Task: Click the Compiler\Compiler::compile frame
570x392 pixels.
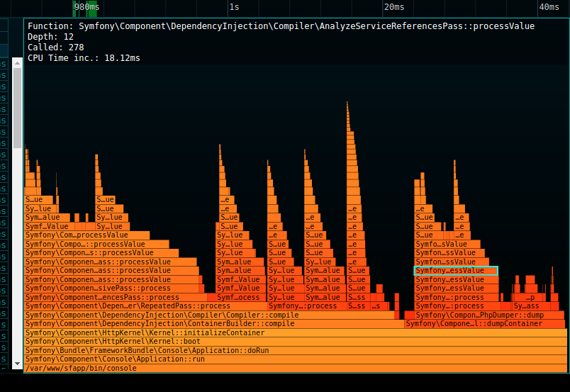Action: [x=209, y=315]
